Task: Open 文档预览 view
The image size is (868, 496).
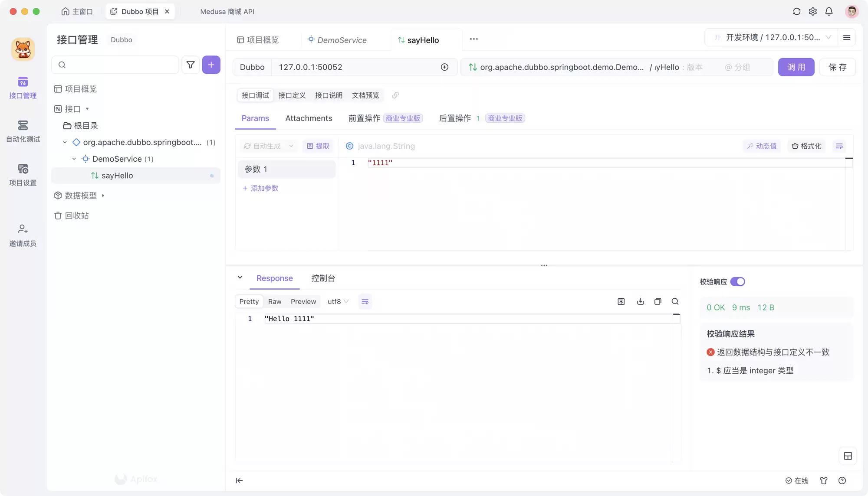Action: point(365,95)
